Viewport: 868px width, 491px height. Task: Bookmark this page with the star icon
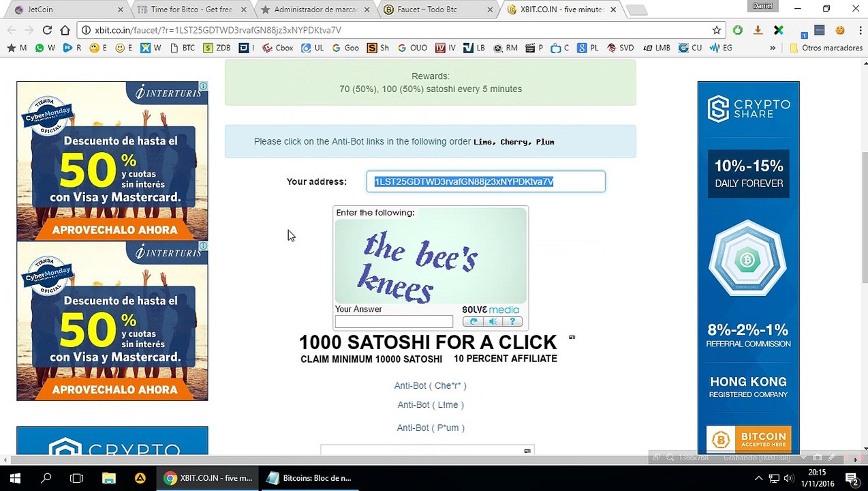716,30
